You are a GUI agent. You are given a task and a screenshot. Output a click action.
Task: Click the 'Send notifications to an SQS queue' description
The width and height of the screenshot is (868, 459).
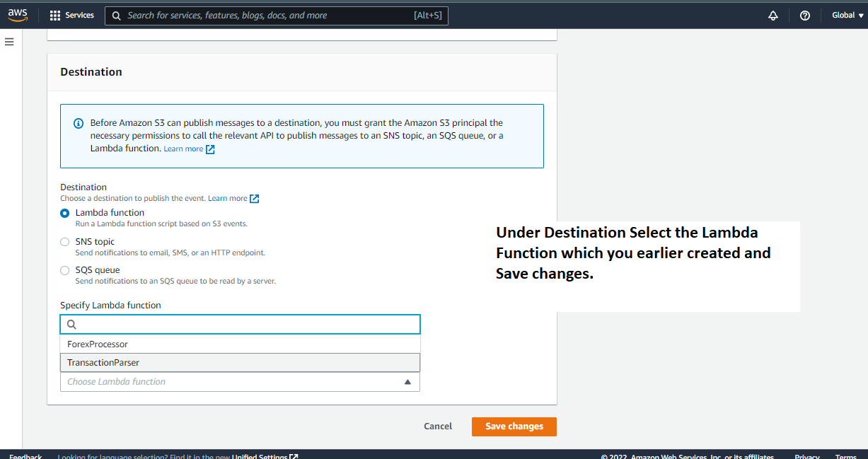175,281
